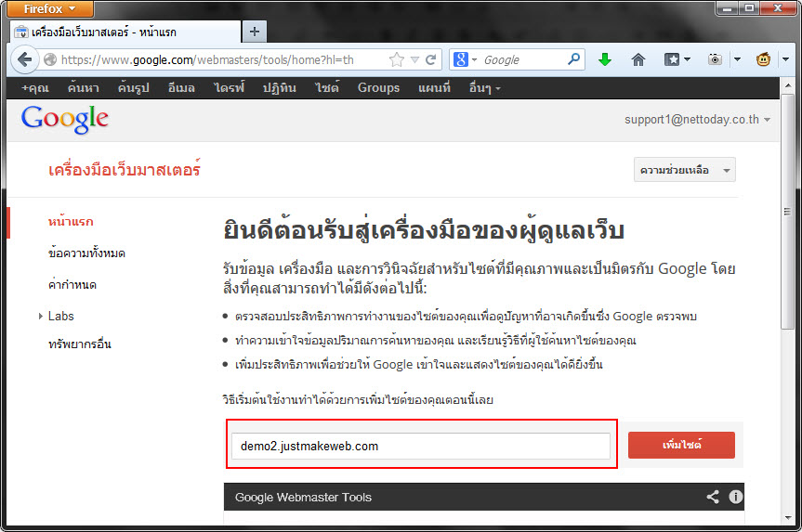802x532 pixels.
Task: Open ไซต์ in the Google bar
Action: [x=327, y=88]
